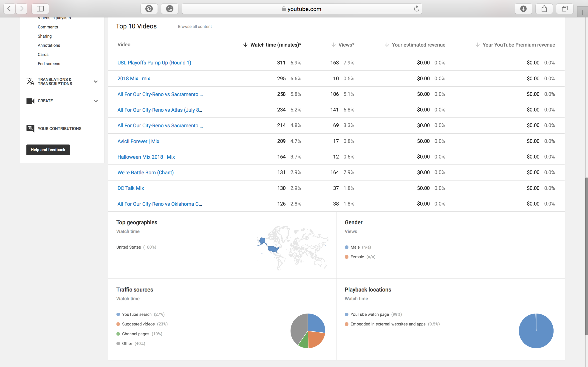Click the Pinterest extension icon

pos(149,9)
